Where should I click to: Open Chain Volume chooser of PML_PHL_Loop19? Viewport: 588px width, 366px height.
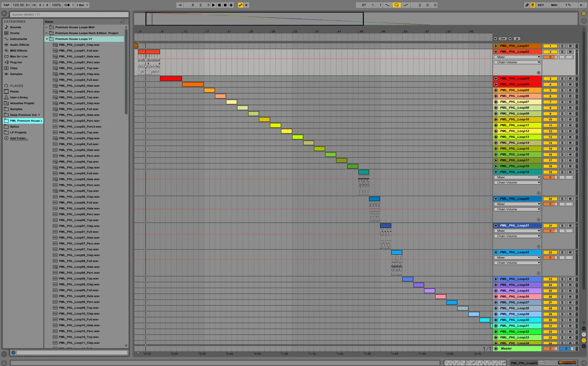coord(517,183)
